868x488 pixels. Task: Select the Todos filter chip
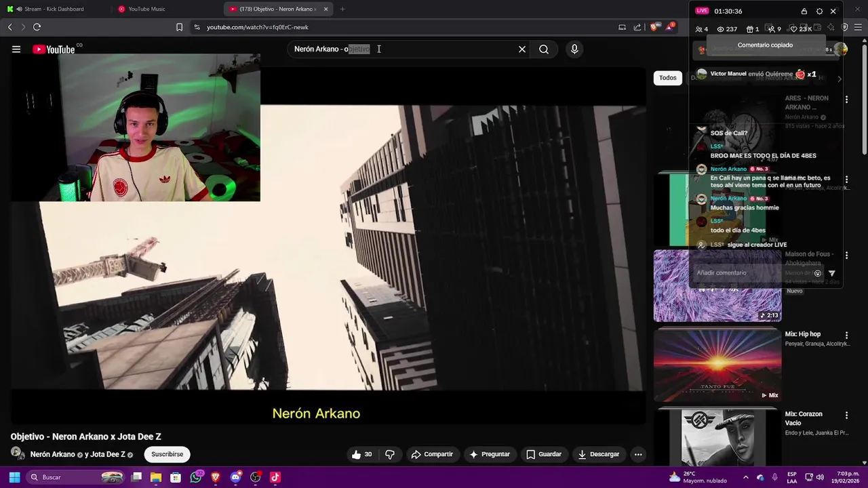tap(668, 77)
